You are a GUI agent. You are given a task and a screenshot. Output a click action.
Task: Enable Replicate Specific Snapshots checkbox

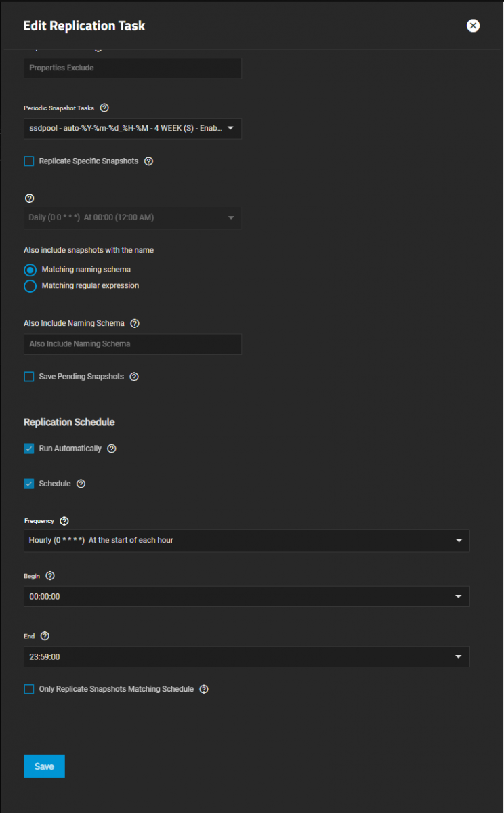click(28, 161)
